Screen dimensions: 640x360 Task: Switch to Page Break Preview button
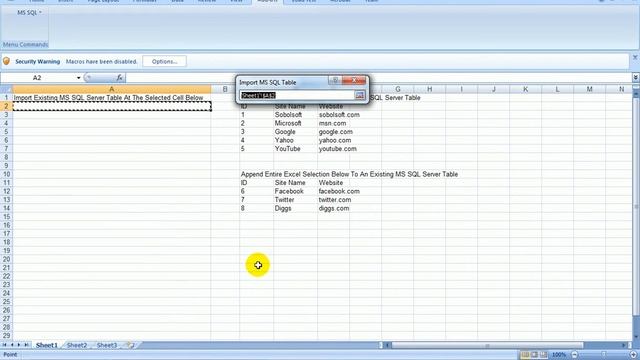(x=543, y=354)
